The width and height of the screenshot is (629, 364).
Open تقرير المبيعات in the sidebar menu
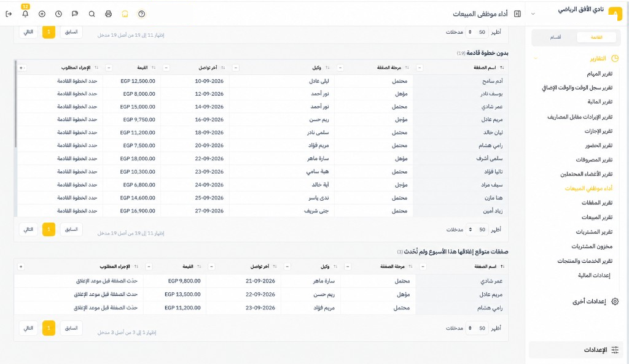[597, 217]
